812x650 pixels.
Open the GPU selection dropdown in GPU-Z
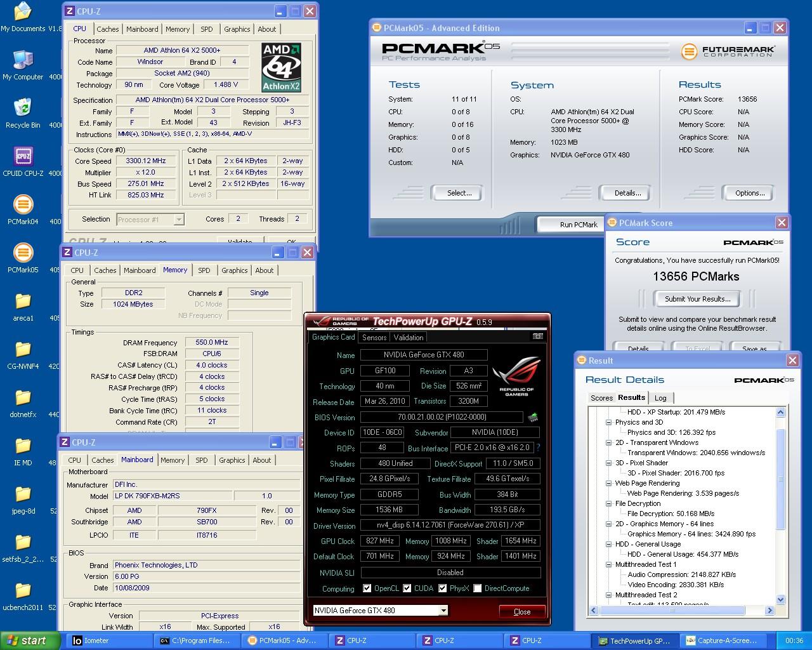click(x=443, y=611)
